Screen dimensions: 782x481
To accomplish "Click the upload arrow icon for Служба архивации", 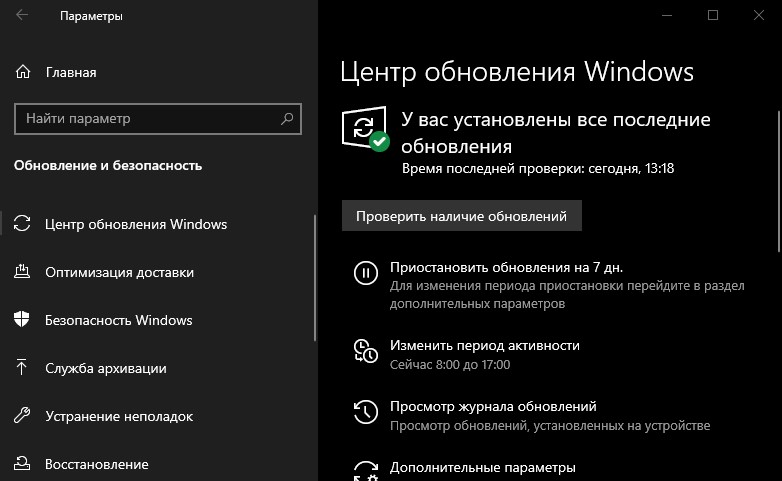I will click(21, 367).
